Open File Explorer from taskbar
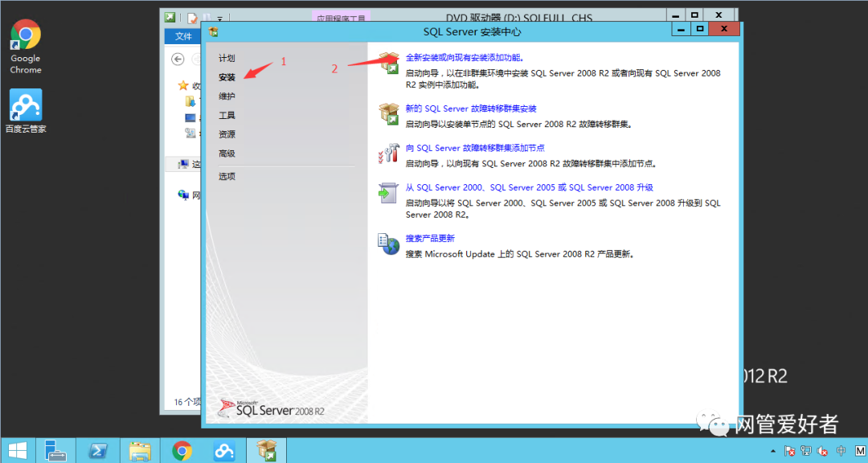The height and width of the screenshot is (463, 868). point(140,450)
